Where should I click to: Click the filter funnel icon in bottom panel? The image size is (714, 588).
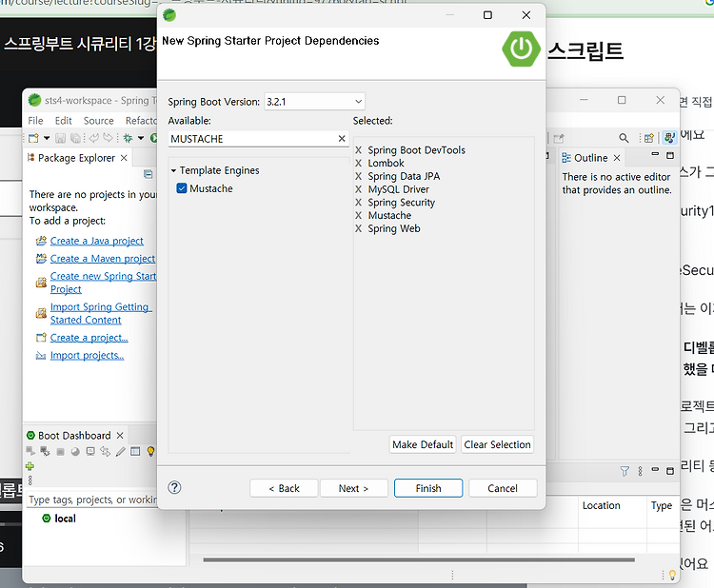click(x=625, y=471)
